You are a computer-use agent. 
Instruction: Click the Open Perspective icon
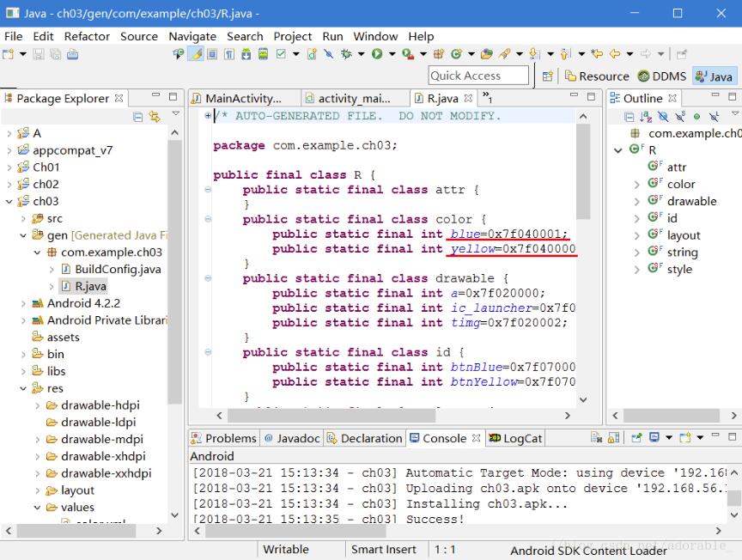tap(548, 76)
